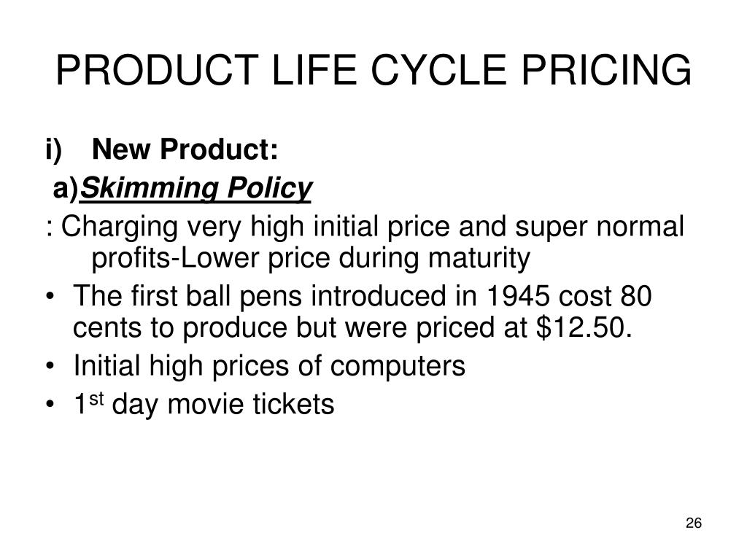Click the 'cents to produce' line
The image size is (747, 560).
(352, 327)
